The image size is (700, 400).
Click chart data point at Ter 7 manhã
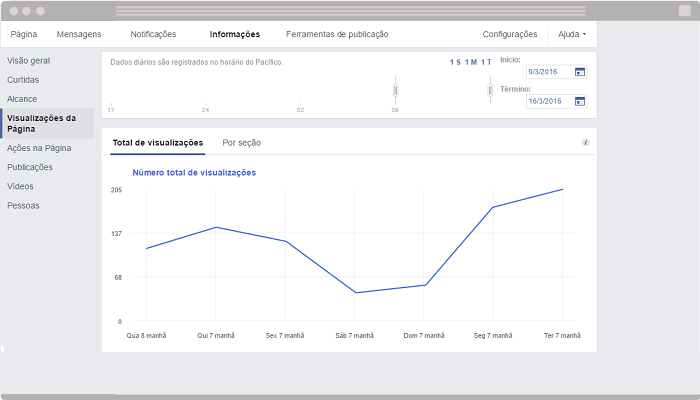[562, 189]
